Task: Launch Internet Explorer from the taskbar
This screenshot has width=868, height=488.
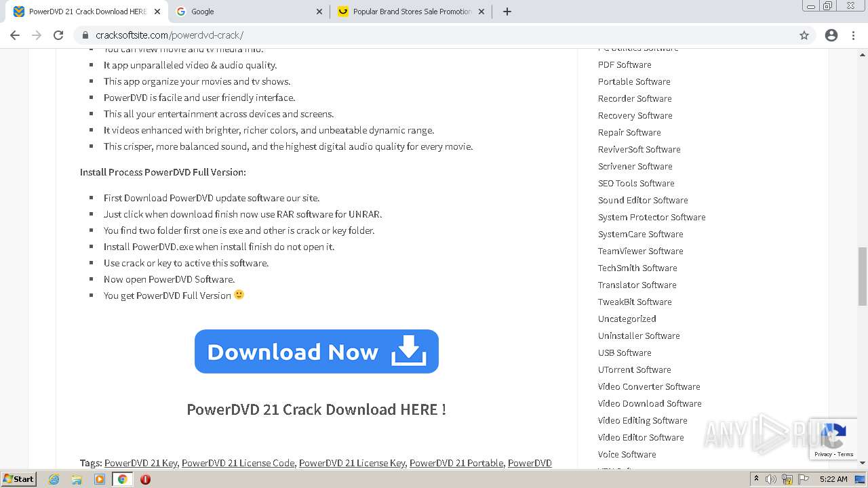Action: pyautogui.click(x=54, y=479)
